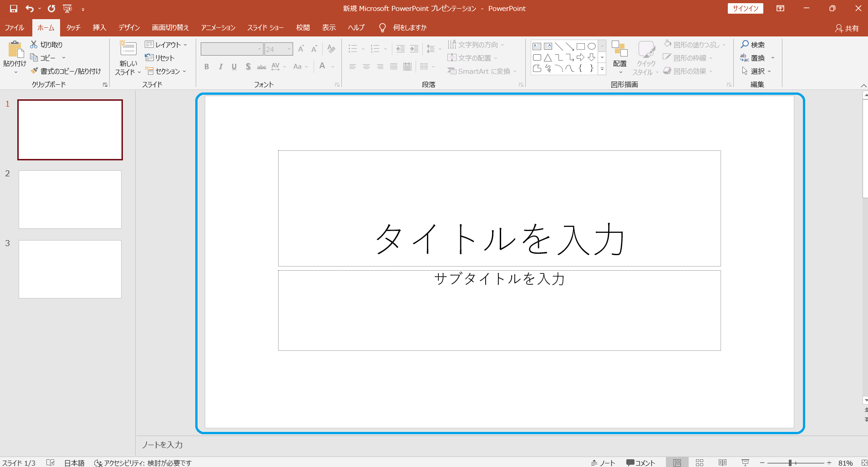Click the Search (検索) magnifier icon

tap(745, 45)
